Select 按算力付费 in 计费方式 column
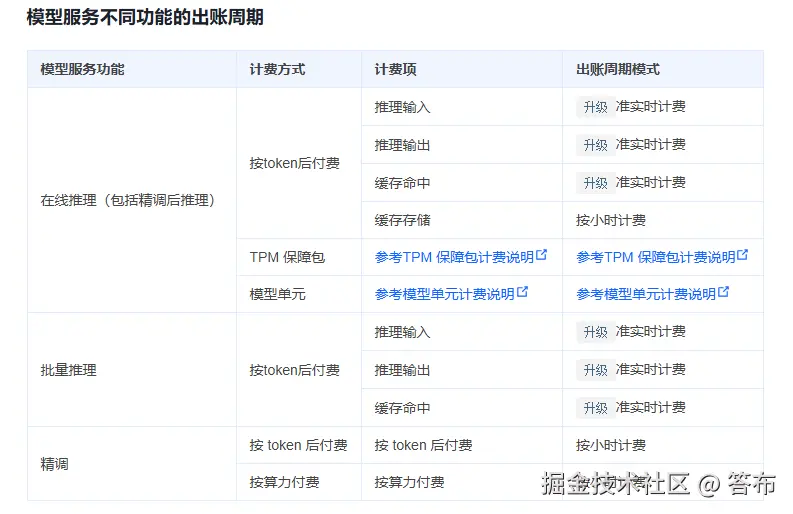Image resolution: width=793 pixels, height=514 pixels. tap(284, 482)
